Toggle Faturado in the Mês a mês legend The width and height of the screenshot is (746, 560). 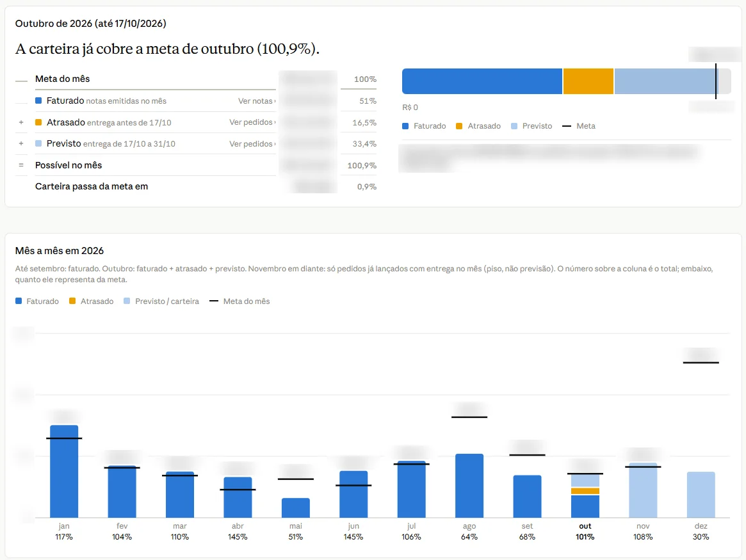pyautogui.click(x=37, y=301)
